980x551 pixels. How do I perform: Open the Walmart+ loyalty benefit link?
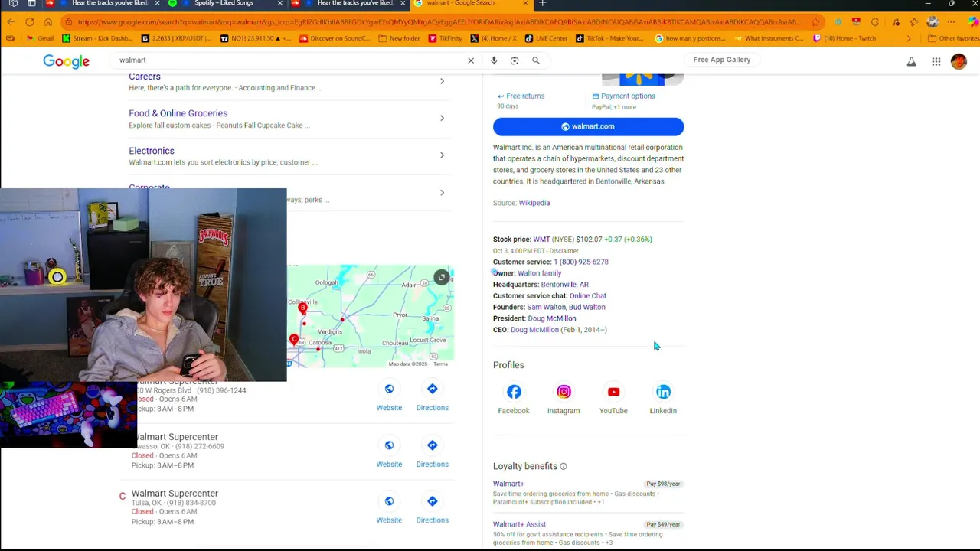click(508, 484)
